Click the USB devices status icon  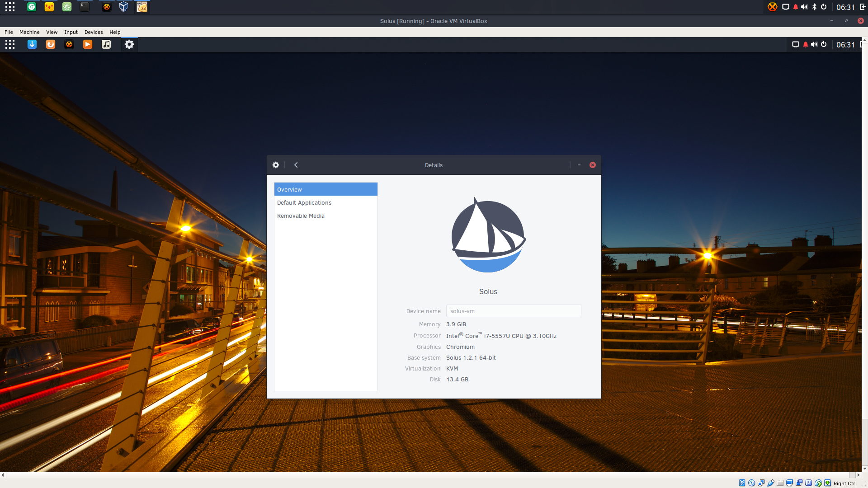pos(771,483)
